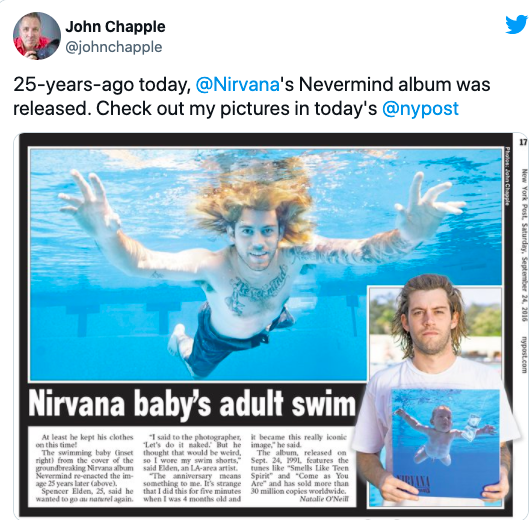The width and height of the screenshot is (530, 520).
Task: Open the @nypost mention link
Action: pyautogui.click(x=420, y=109)
